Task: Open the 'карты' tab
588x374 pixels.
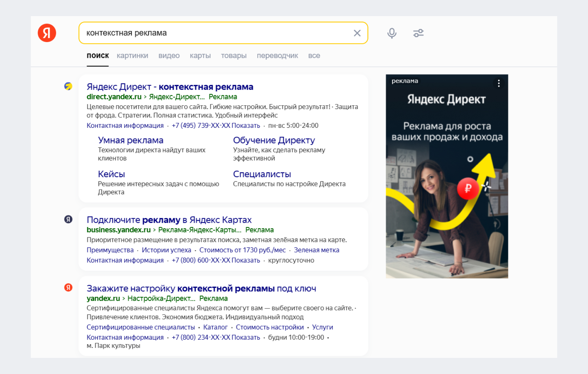Action: [200, 56]
